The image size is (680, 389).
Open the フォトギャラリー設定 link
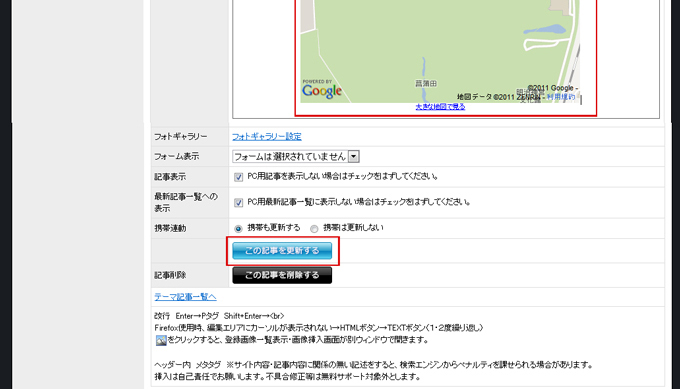267,137
